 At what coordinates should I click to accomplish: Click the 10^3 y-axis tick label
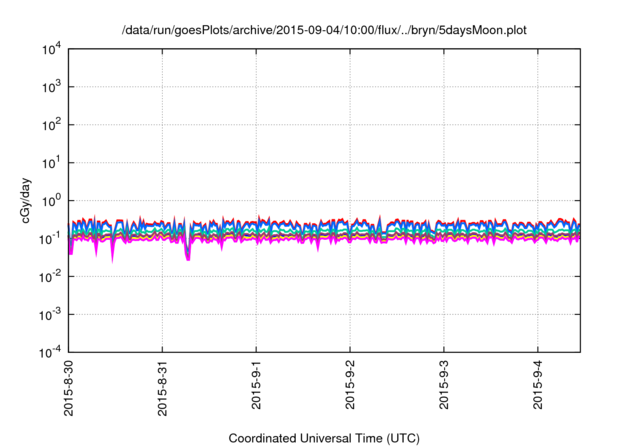51,87
